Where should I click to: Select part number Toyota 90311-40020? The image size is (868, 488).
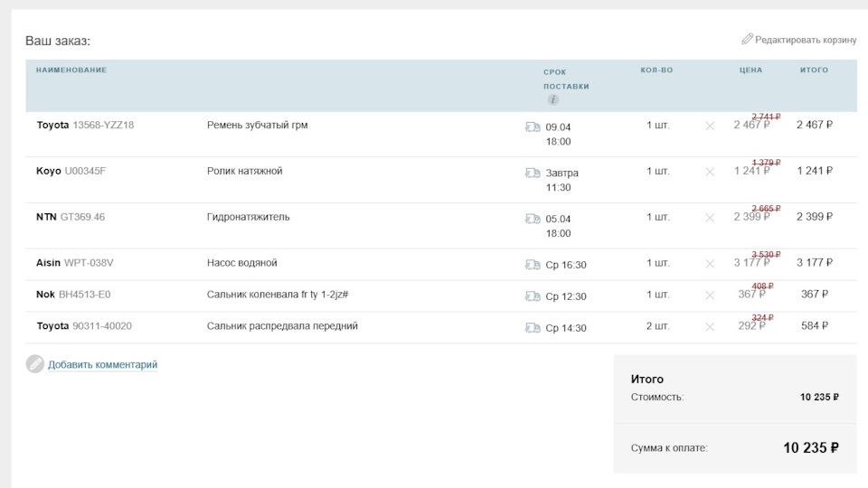pyautogui.click(x=84, y=326)
